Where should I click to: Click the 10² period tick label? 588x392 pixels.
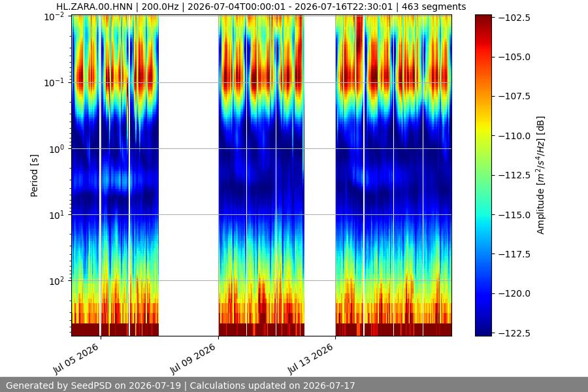(x=57, y=281)
